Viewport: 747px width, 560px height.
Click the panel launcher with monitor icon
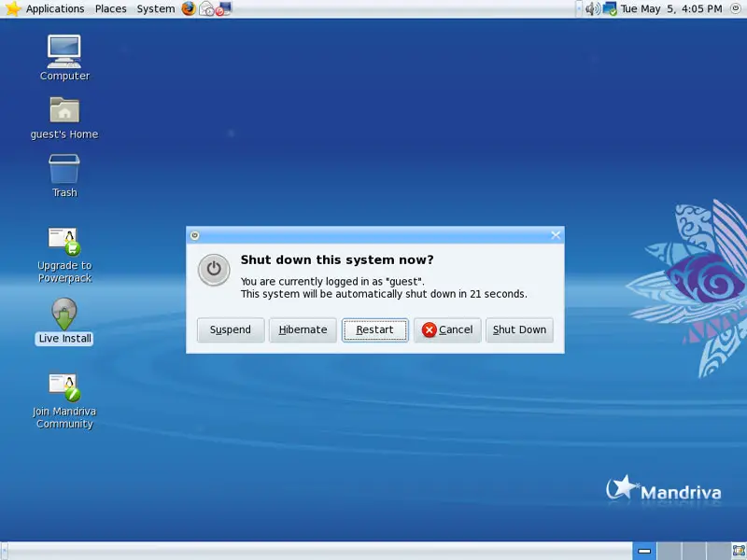click(223, 8)
